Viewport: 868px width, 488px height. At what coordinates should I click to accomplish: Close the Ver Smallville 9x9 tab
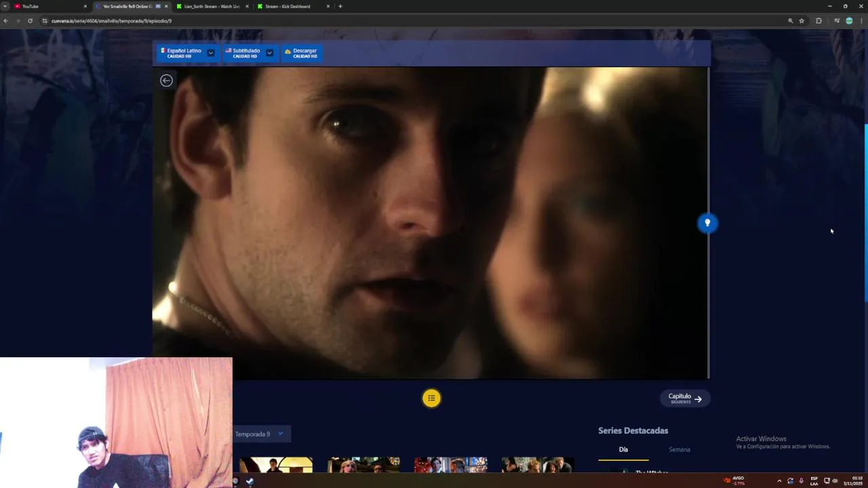click(166, 6)
